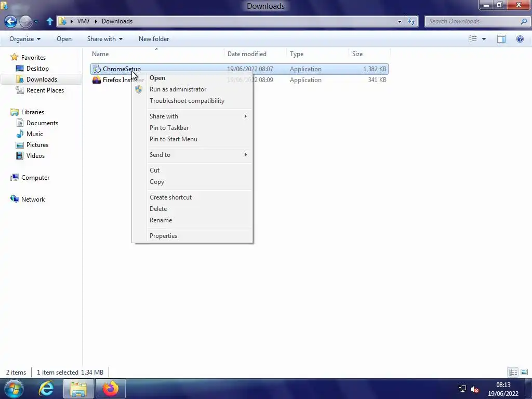Open the Windows Start button
The image size is (532, 399).
click(x=14, y=389)
